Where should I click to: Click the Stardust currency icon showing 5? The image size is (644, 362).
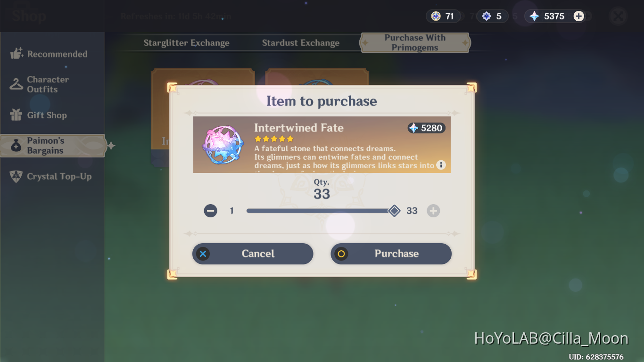click(487, 16)
